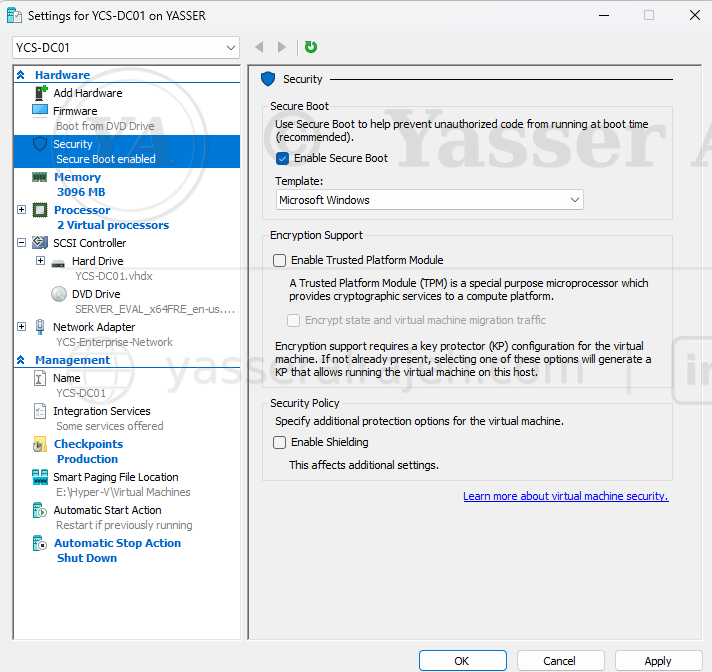Select Integration Services item
Screen dimensions: 712x672
(102, 411)
